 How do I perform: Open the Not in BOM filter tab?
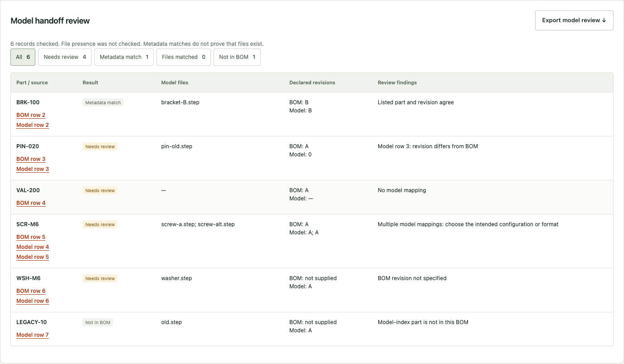[x=237, y=57]
